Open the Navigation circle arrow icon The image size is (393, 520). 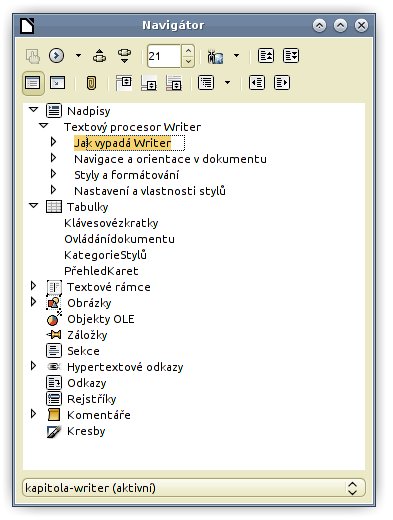[x=56, y=55]
